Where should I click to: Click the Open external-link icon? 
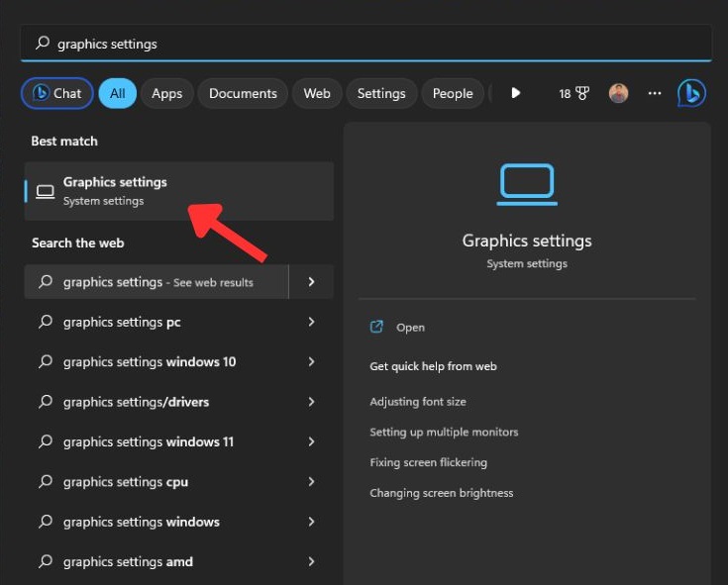[x=376, y=327]
